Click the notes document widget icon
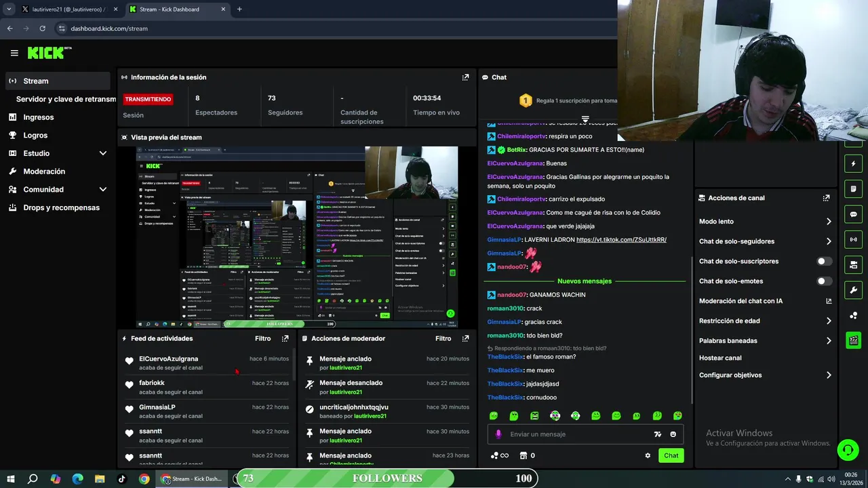 pyautogui.click(x=853, y=189)
